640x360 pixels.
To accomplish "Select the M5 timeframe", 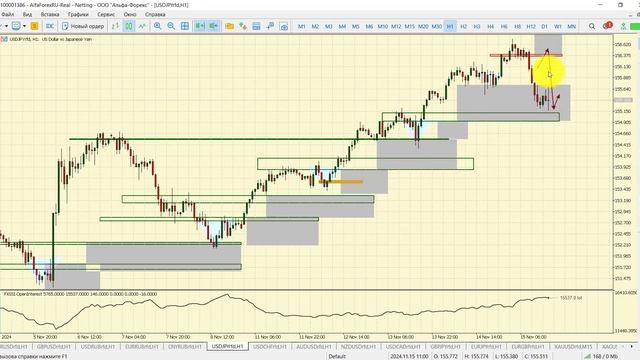I will pos(356,26).
